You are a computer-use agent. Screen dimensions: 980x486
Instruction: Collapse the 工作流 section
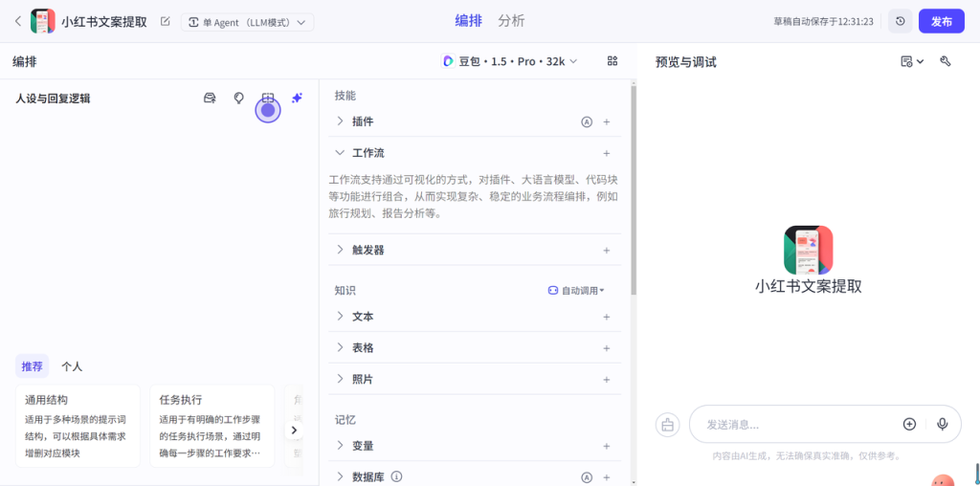point(340,152)
